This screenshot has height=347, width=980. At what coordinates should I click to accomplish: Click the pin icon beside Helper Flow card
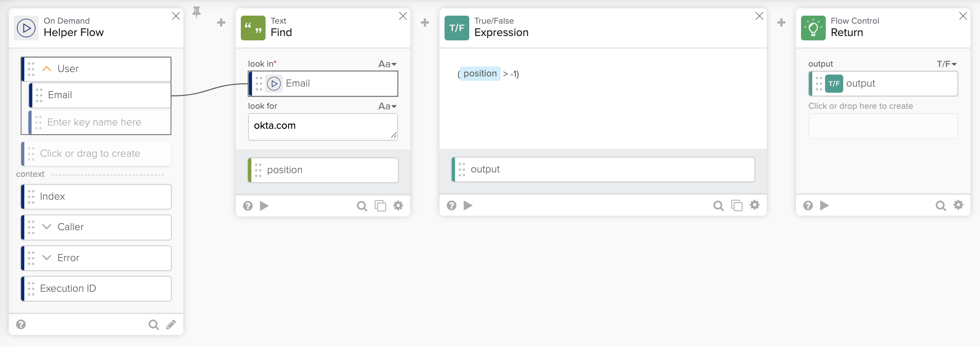tap(196, 12)
